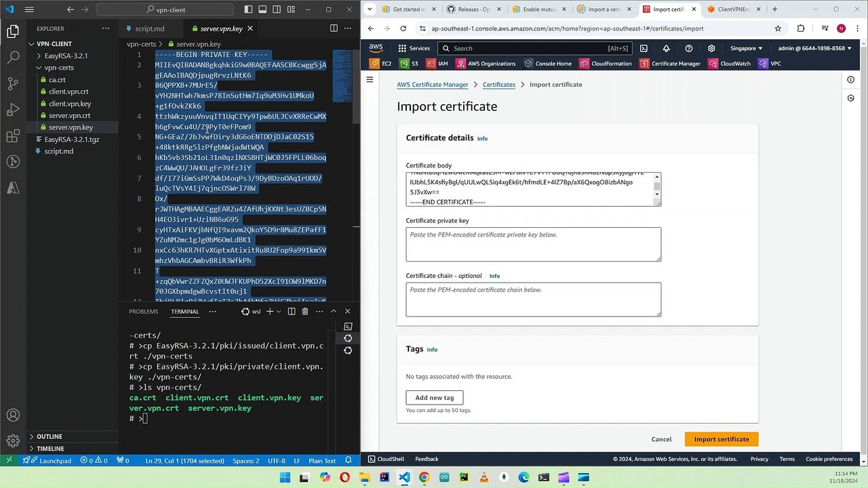Open the Explorer view in VS Code

coord(13,31)
